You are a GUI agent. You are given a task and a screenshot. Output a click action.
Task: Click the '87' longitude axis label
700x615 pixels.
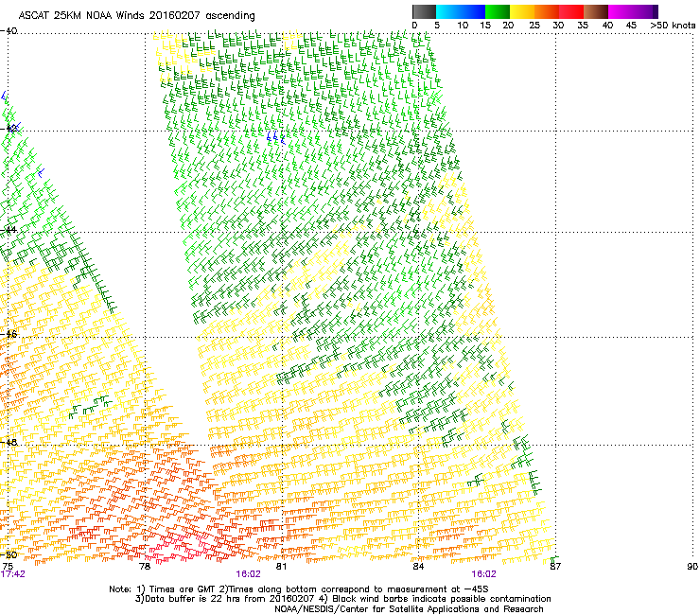(x=555, y=566)
